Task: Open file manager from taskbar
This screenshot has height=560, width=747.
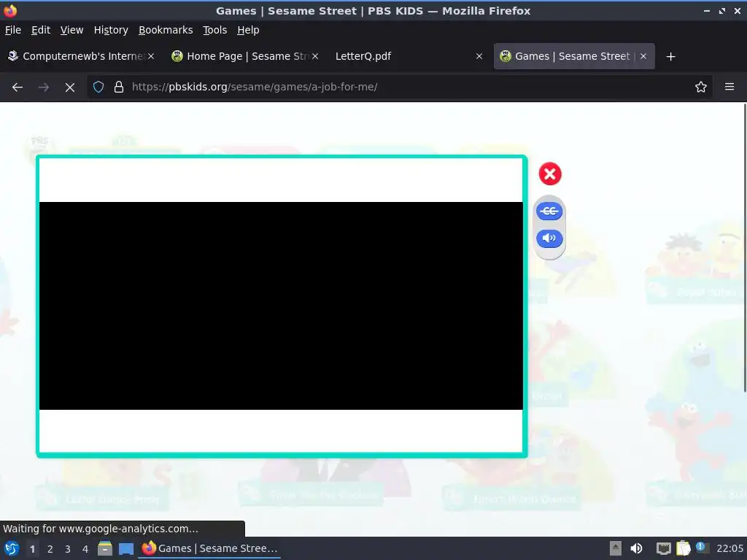Action: (105, 548)
